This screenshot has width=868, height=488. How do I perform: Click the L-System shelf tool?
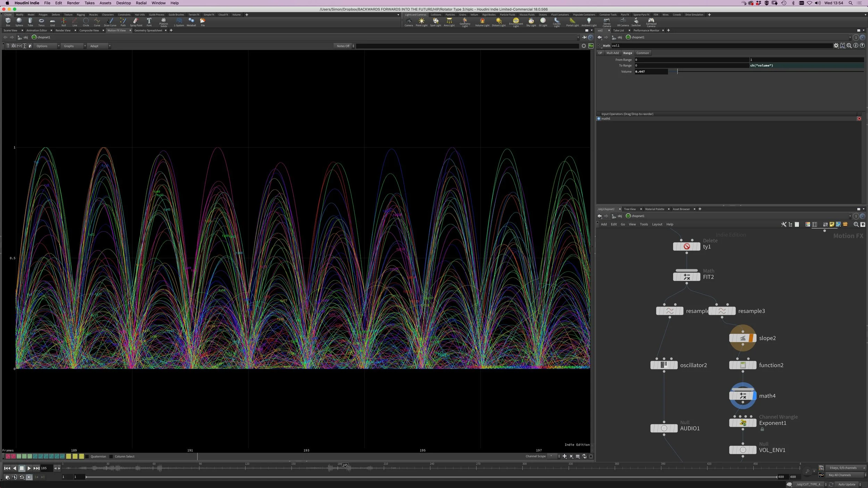179,22
